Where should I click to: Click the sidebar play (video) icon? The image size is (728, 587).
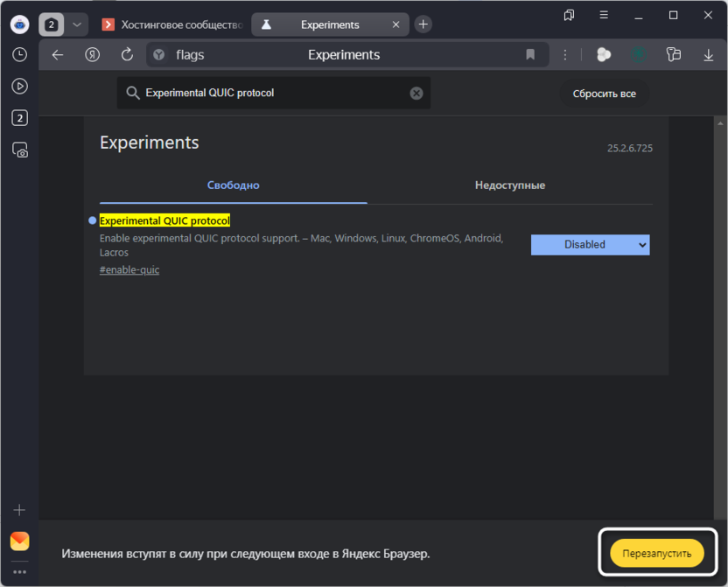[19, 87]
